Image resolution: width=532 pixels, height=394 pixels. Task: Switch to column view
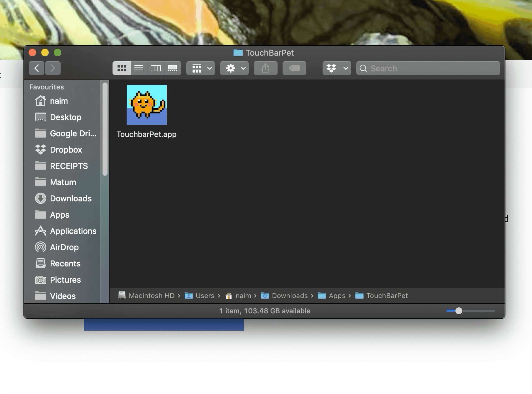(x=156, y=68)
